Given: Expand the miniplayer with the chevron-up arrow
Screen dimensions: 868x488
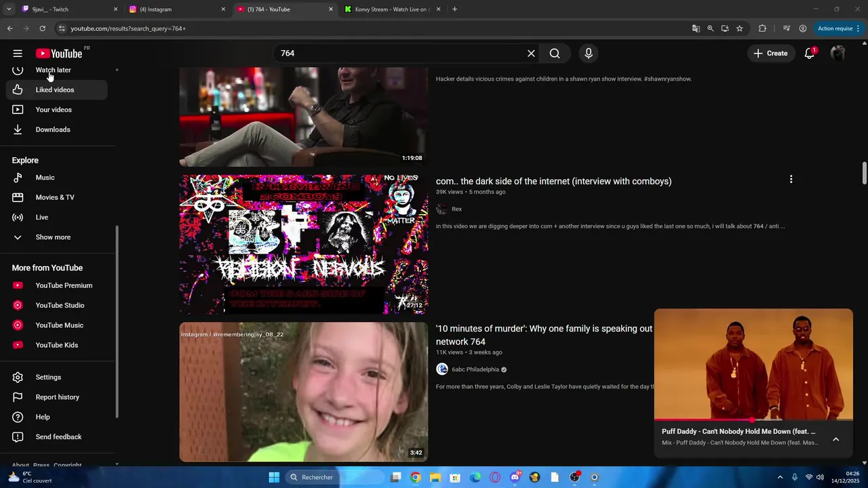Looking at the screenshot, I should pos(835,439).
